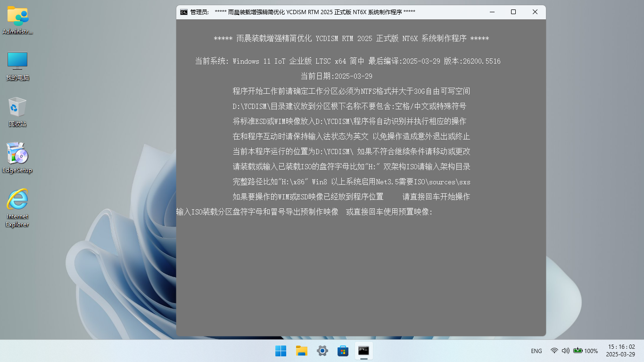This screenshot has width=644, height=362.
Task: Click the line mentioning Net3.5需要ISO\sources\sxs
Action: click(x=351, y=182)
